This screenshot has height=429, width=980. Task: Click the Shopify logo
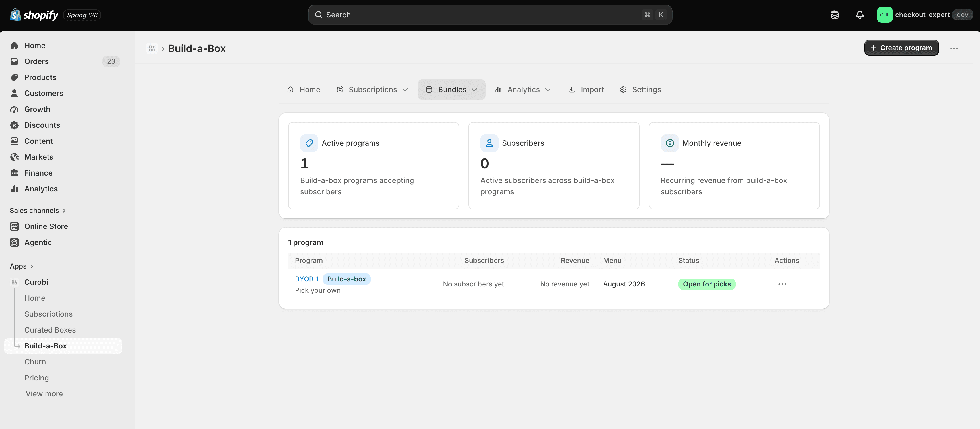[34, 15]
